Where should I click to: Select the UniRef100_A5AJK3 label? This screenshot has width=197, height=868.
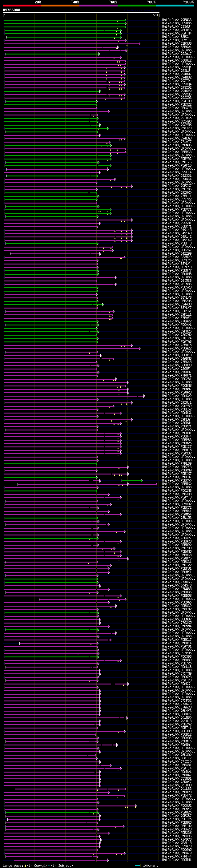[x=177, y=128]
